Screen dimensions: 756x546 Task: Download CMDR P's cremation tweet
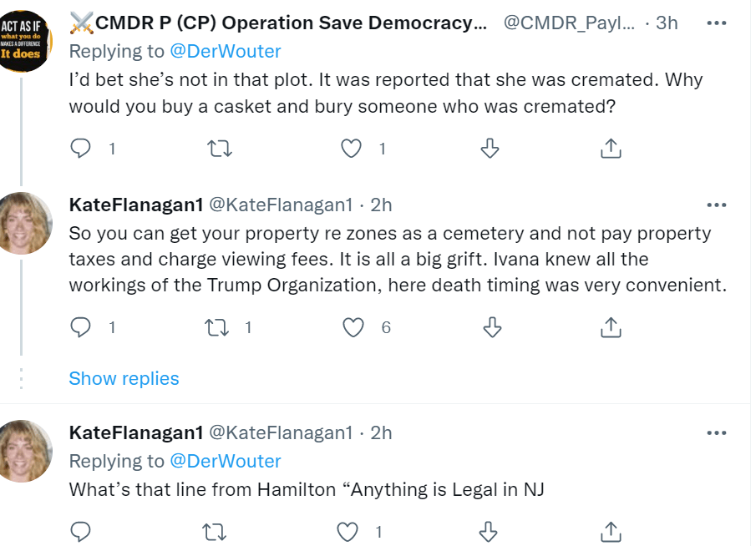(490, 149)
